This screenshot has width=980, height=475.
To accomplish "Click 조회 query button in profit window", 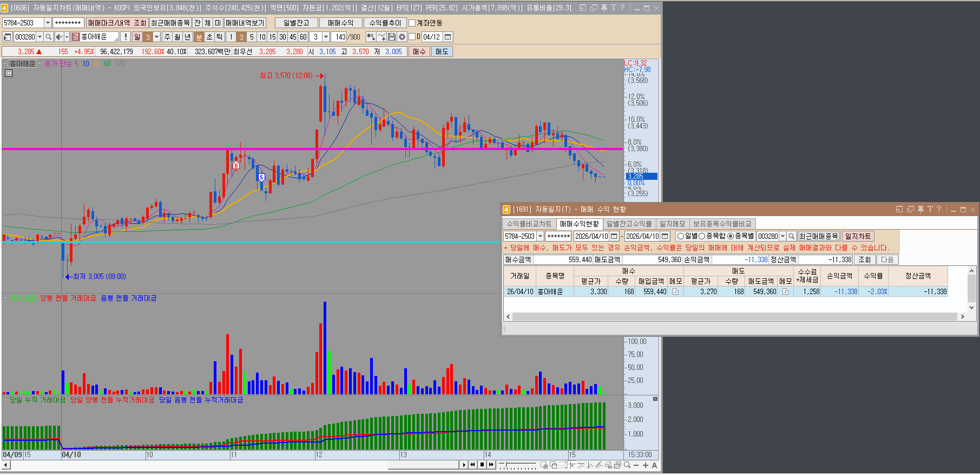I will coord(865,259).
